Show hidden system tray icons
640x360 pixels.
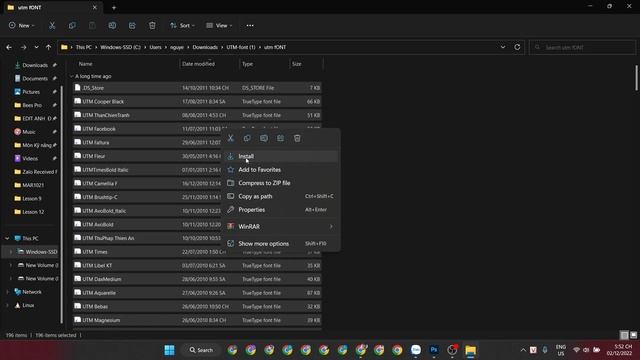pos(523,350)
